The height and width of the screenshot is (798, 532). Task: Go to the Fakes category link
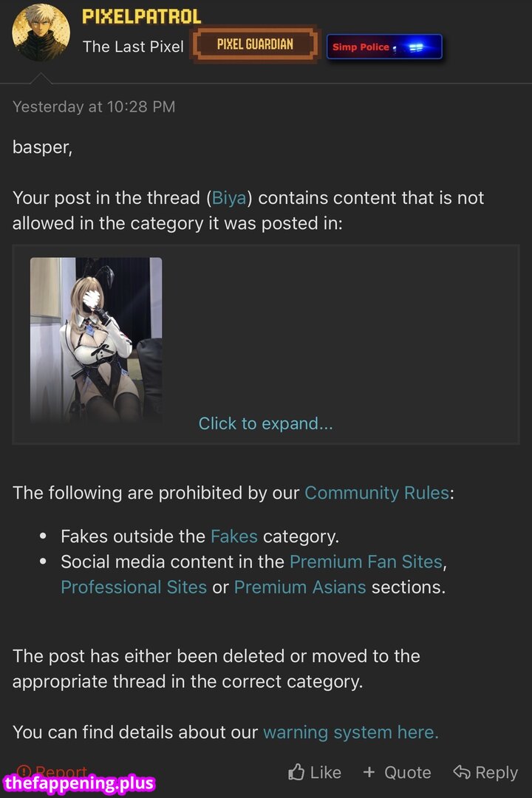click(x=234, y=536)
